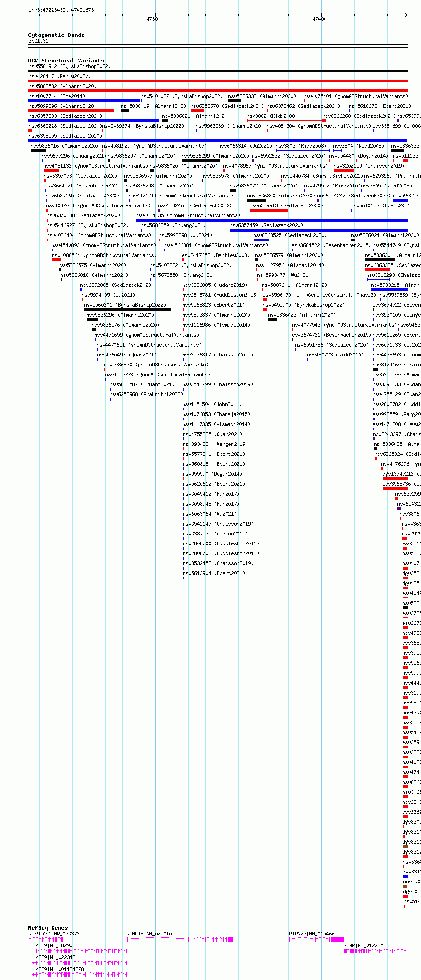Open variant nsv4760497 (Quan2021)
Viewport: 421px width, 980px height.
click(127, 355)
